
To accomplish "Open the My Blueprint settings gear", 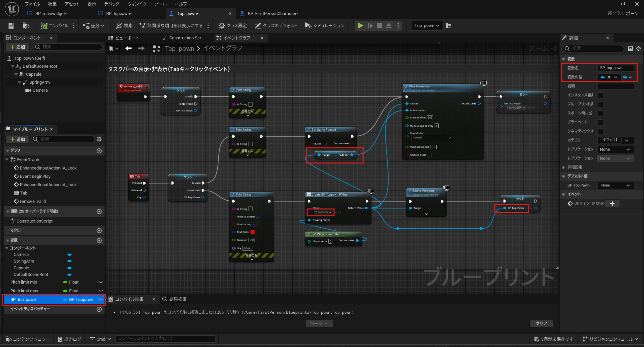I will click(x=99, y=139).
